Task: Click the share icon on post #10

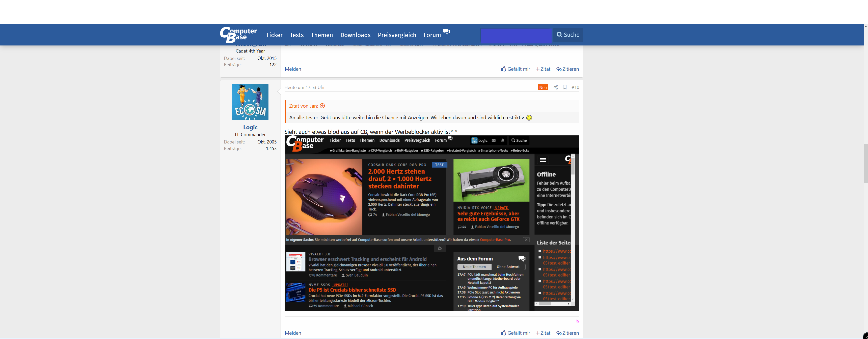Action: tap(555, 87)
